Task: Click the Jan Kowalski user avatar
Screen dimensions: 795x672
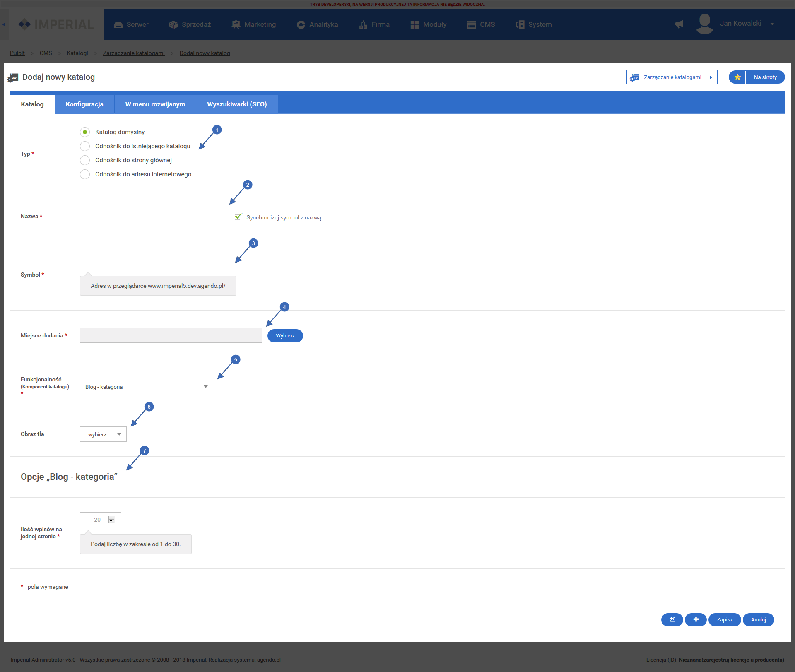Action: [x=704, y=24]
